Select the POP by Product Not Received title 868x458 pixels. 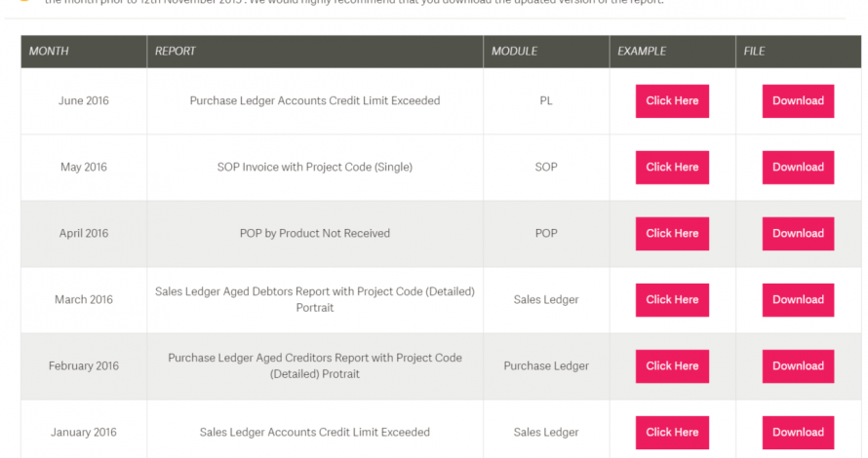(315, 234)
